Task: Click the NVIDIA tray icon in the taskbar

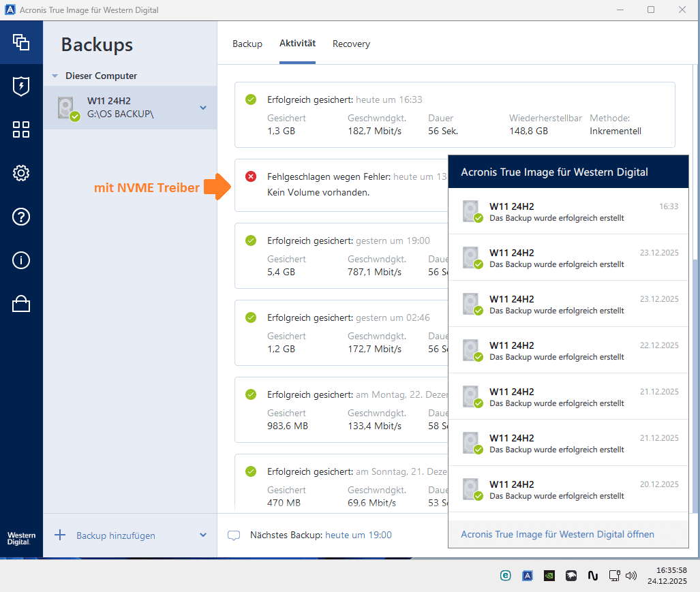Action: pyautogui.click(x=549, y=576)
